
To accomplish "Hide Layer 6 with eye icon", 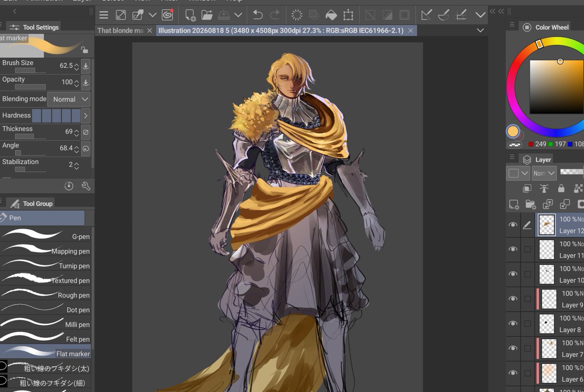I will click(513, 373).
